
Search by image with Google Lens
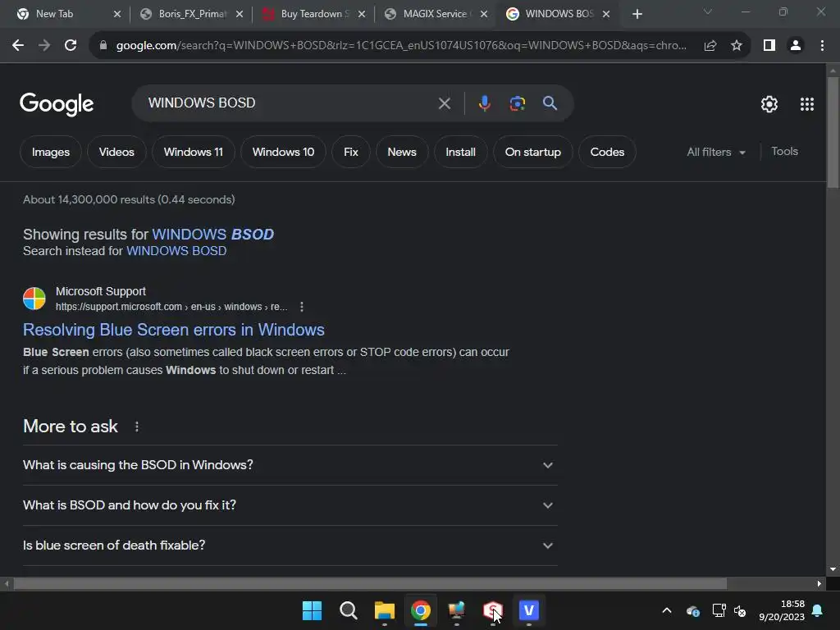tap(517, 103)
